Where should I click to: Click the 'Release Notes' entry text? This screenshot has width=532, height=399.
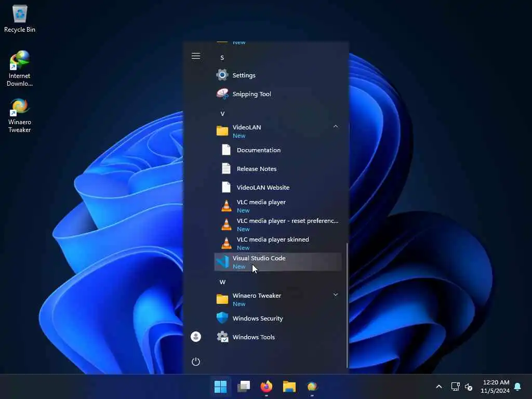[257, 169]
